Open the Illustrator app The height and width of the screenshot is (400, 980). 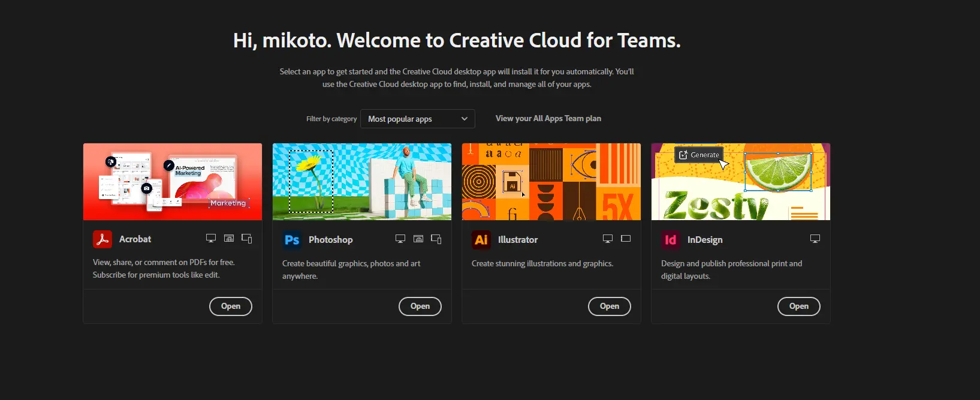point(610,306)
